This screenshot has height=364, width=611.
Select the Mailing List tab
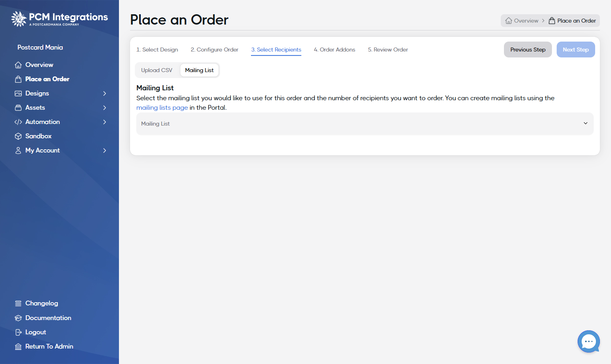[x=199, y=70]
